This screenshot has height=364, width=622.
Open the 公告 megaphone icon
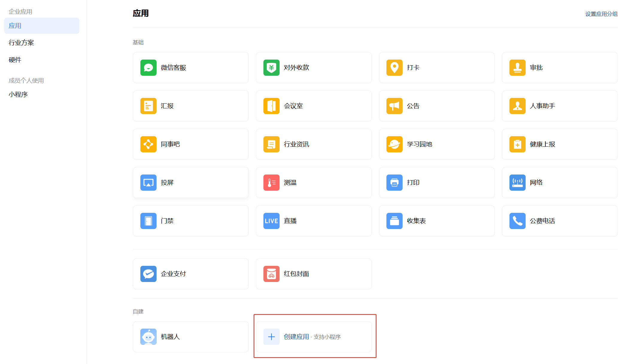click(x=394, y=106)
